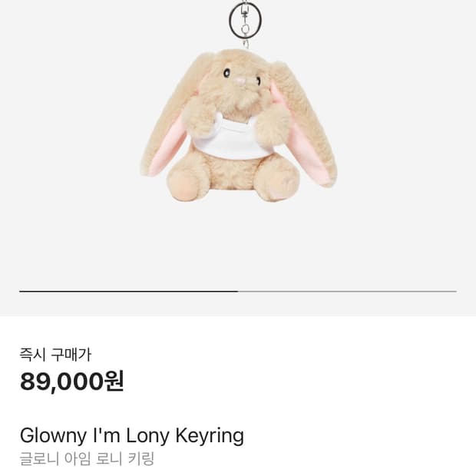Select the 즉시 구매가 label
476x476 pixels.
point(55,354)
